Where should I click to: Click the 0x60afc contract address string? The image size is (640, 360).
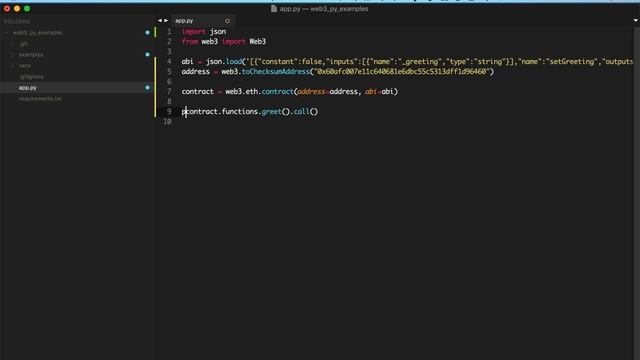click(x=402, y=72)
